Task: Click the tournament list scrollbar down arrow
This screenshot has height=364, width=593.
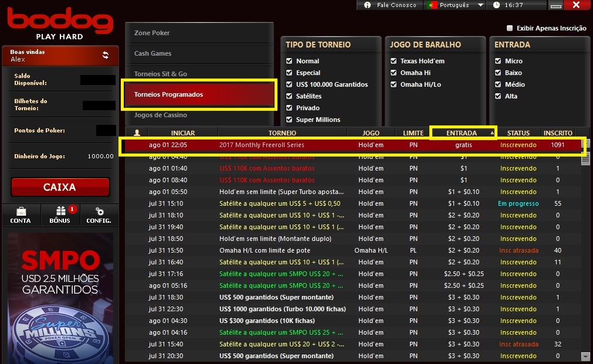Action: [x=585, y=356]
